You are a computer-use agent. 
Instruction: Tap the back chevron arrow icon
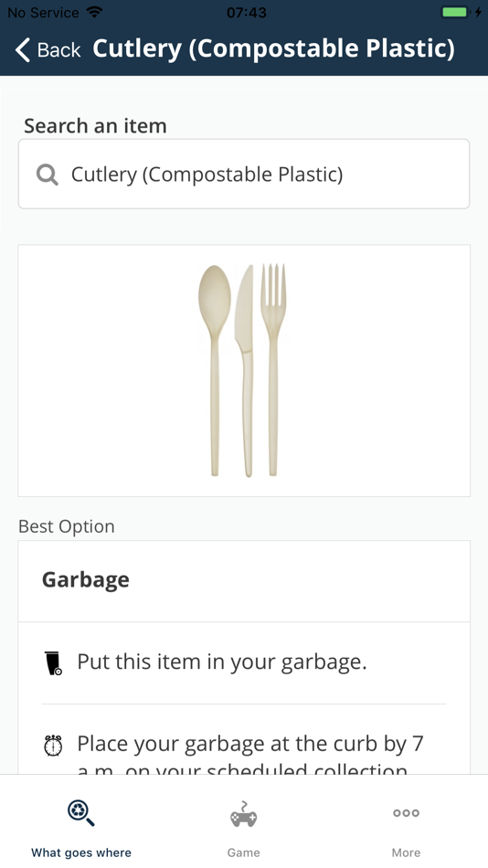[x=22, y=50]
